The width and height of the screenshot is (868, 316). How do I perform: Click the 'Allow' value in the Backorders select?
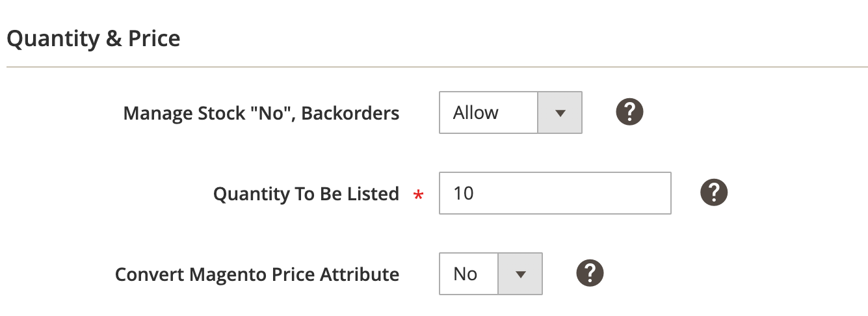coord(476,112)
